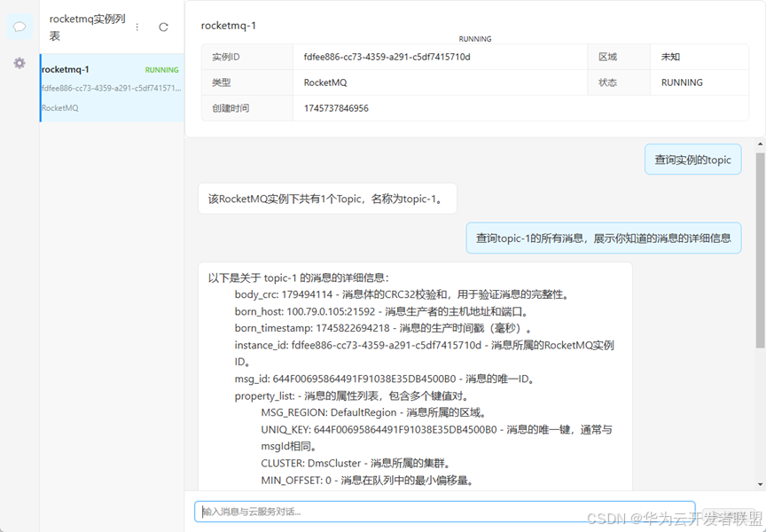Refresh the rocketmq instance list
Image resolution: width=766 pixels, height=532 pixels.
coord(163,27)
